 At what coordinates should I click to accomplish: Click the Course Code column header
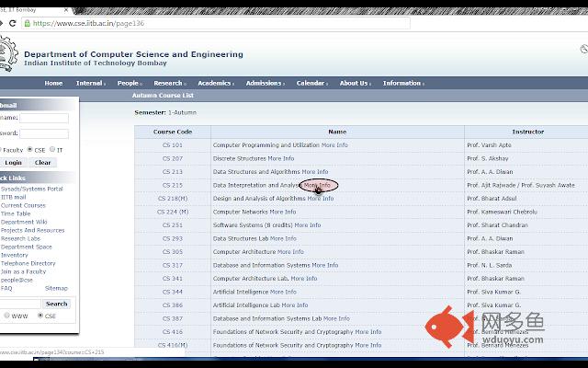(173, 132)
